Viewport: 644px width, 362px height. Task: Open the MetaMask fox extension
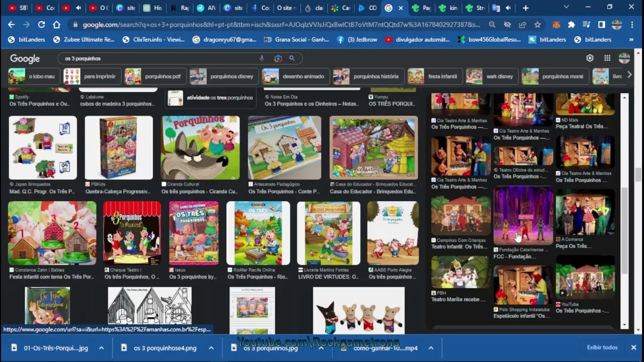click(556, 24)
